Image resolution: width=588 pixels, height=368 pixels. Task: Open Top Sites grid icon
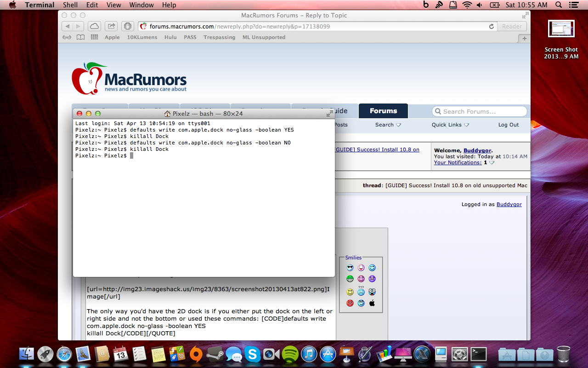95,37
